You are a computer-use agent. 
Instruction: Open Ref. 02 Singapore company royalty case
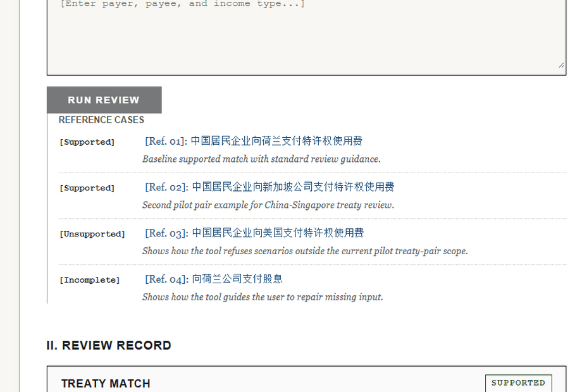[x=269, y=187]
